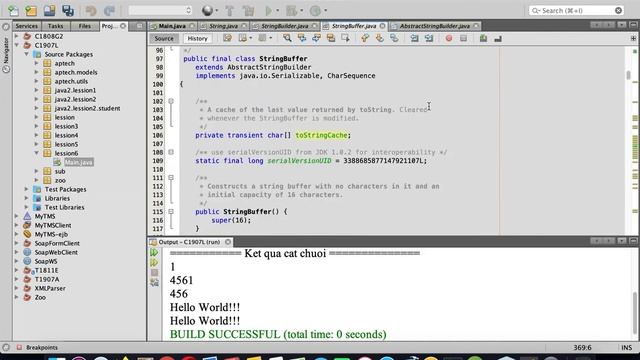This screenshot has width=640, height=360.
Task: Open the String.java editor tab
Action: pyautogui.click(x=223, y=26)
